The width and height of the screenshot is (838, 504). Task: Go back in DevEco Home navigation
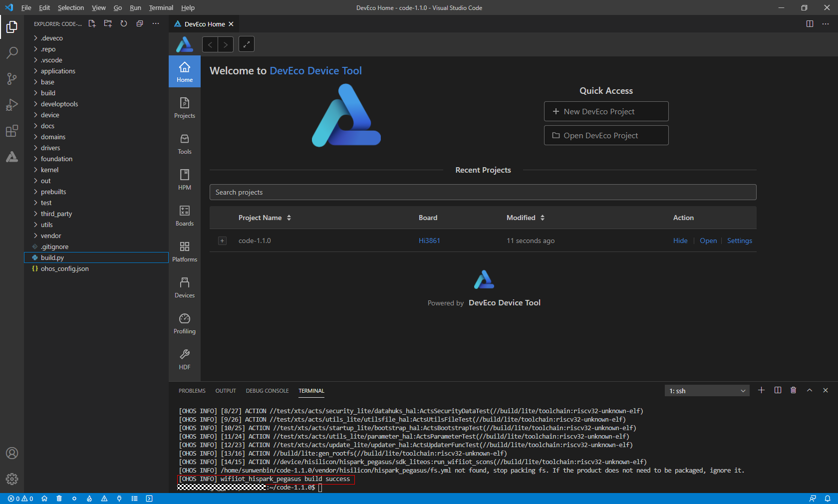pyautogui.click(x=210, y=44)
